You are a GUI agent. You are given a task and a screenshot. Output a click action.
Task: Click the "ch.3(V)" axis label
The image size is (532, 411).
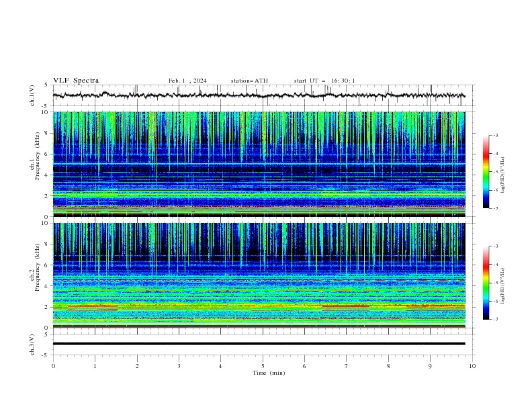(x=32, y=345)
